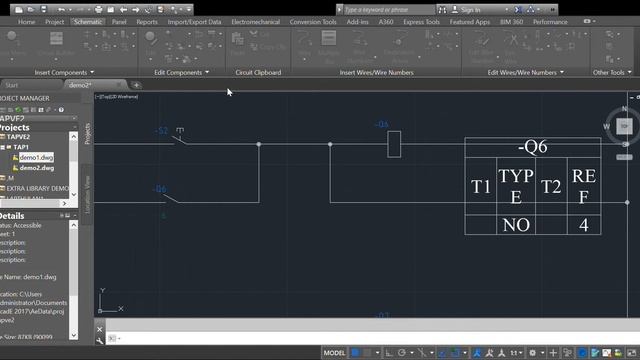640x360 pixels.
Task: Open the Import/Export Data tab
Action: tap(194, 22)
